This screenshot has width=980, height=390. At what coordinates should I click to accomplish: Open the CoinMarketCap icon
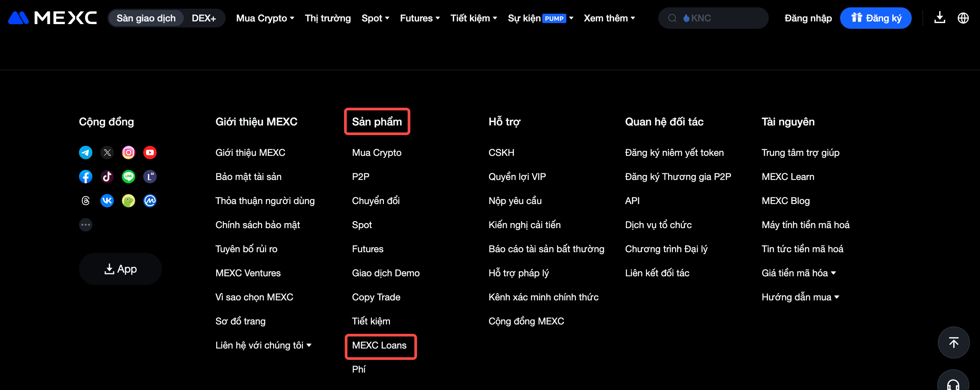pos(150,201)
